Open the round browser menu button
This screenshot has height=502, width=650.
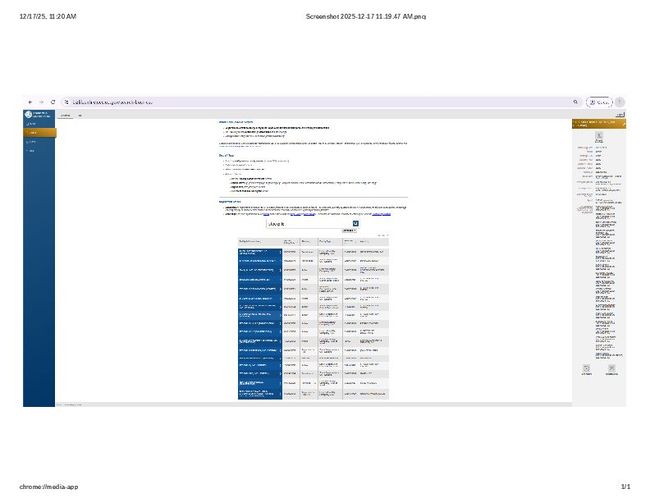[620, 102]
